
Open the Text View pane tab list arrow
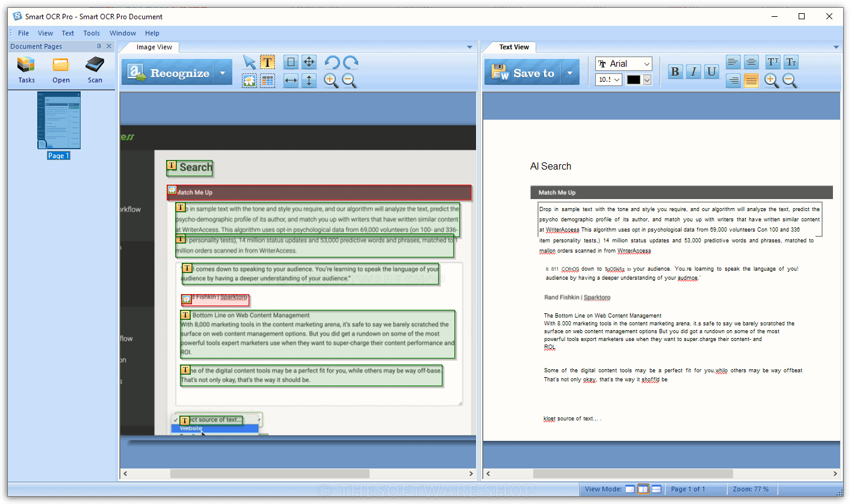click(835, 47)
